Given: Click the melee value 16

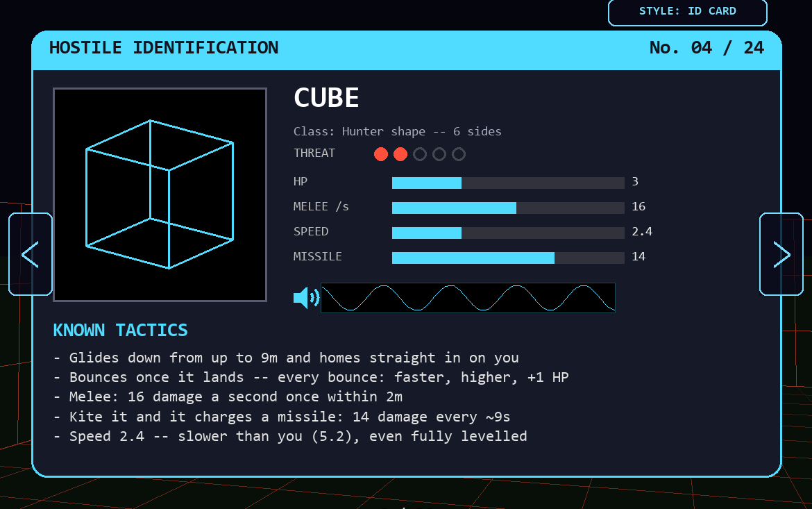Looking at the screenshot, I should click(x=638, y=207).
